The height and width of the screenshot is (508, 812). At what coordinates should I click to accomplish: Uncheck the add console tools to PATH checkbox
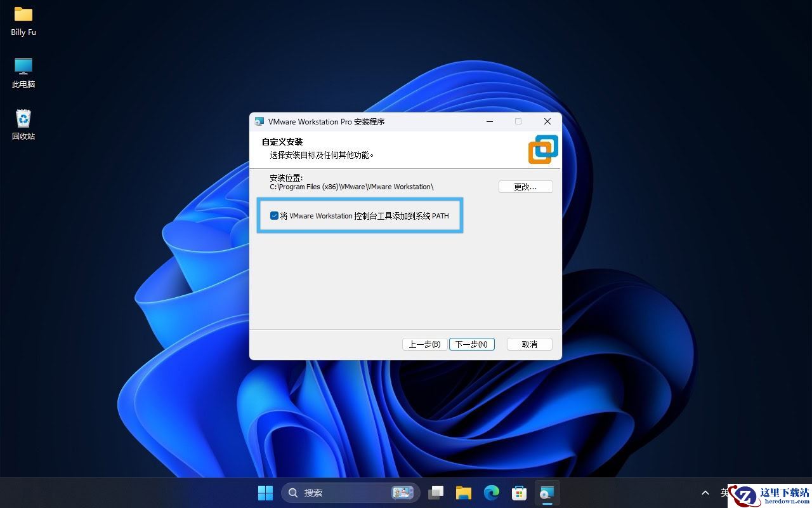click(274, 216)
